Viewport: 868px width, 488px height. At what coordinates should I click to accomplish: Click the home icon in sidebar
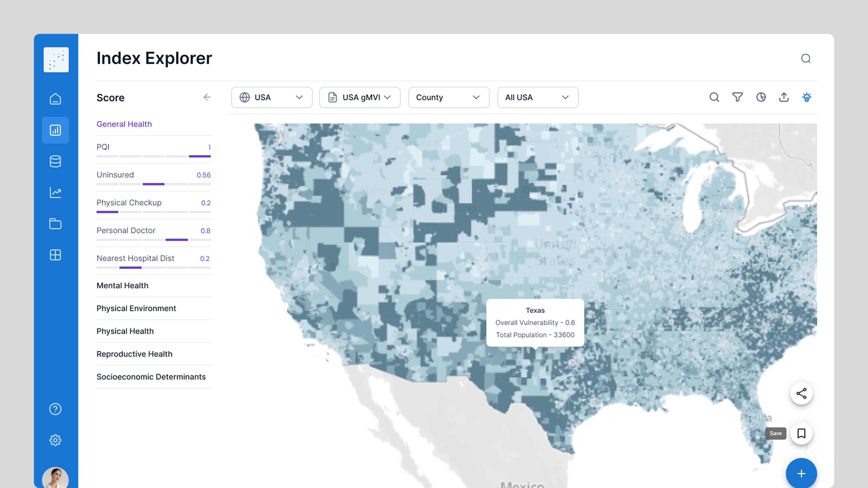[x=55, y=99]
